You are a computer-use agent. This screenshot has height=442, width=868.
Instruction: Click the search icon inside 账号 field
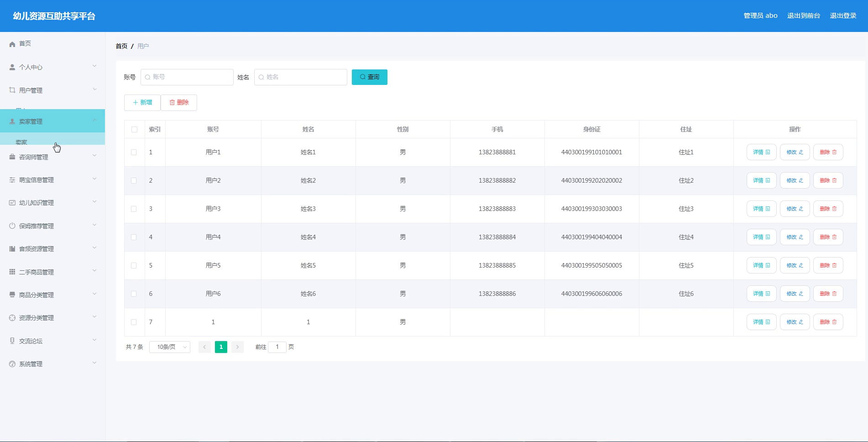pos(147,77)
